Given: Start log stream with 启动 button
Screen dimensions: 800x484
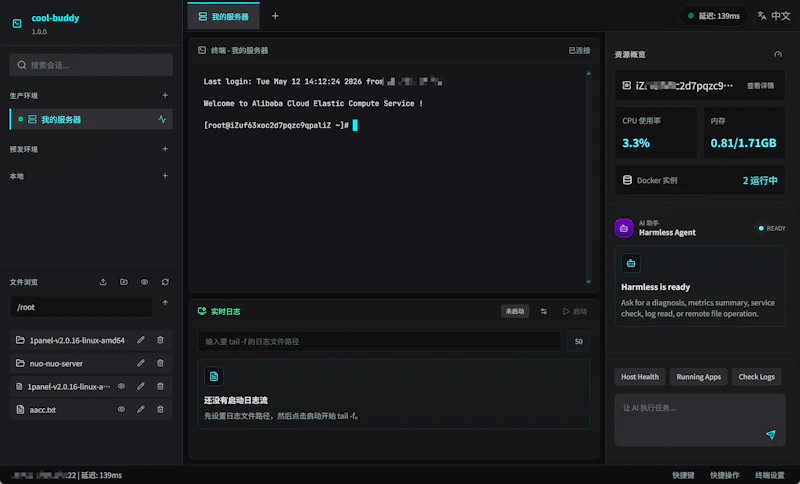Looking at the screenshot, I should (575, 311).
